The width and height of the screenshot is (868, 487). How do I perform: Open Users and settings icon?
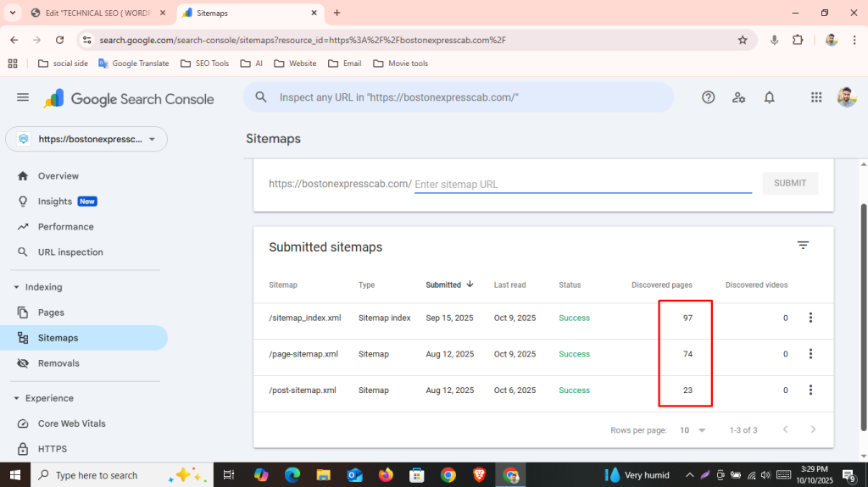[738, 97]
